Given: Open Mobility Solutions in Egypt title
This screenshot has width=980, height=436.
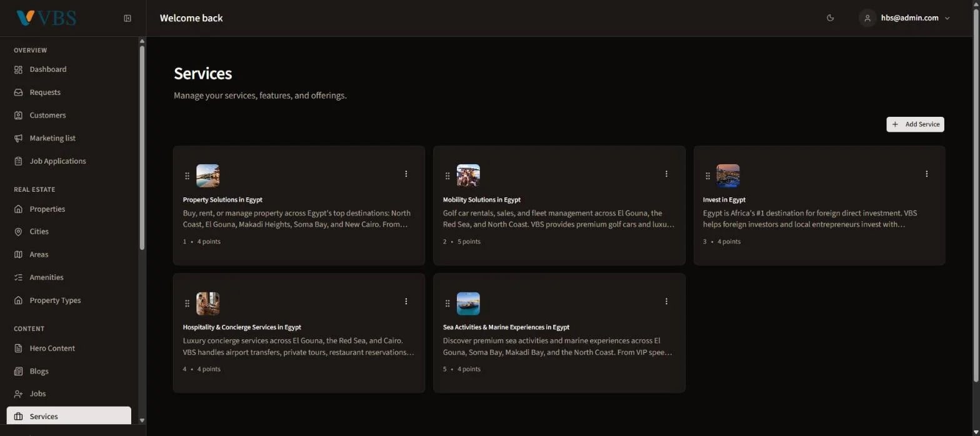Looking at the screenshot, I should click(482, 200).
